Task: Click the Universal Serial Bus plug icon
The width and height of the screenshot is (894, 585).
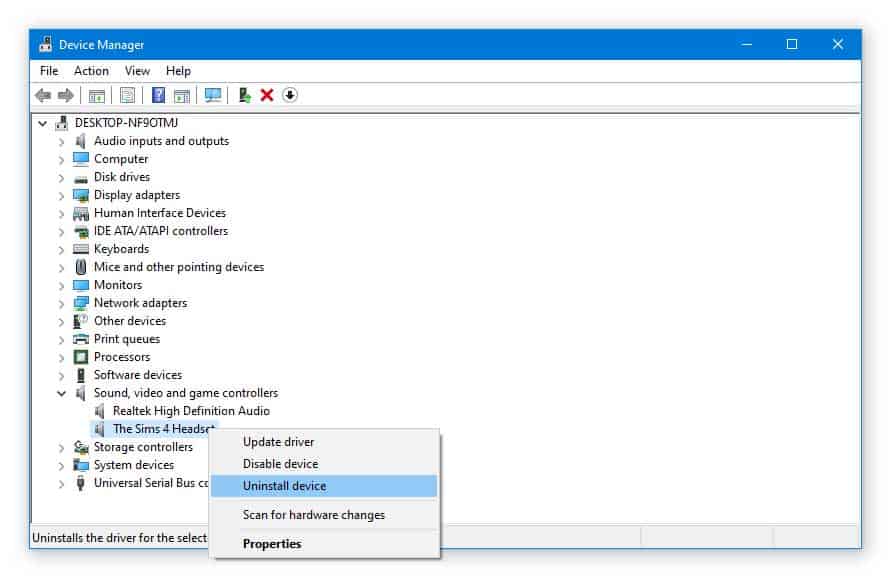Action: pyautogui.click(x=81, y=484)
